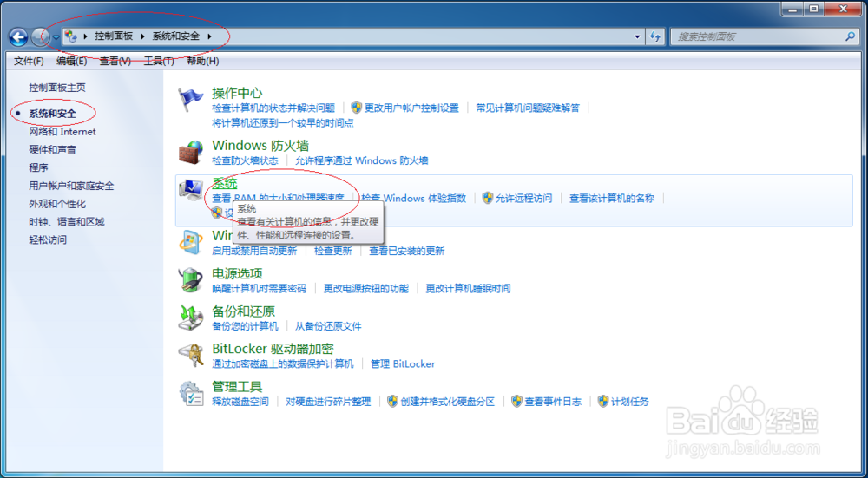Expand arrow after 控制面板 in breadcrumb

142,36
